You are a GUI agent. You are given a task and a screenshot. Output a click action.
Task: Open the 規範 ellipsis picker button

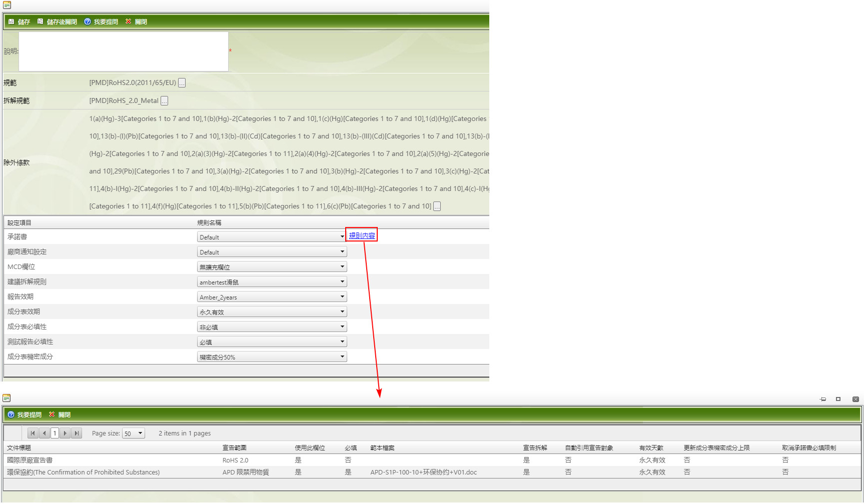click(x=182, y=82)
